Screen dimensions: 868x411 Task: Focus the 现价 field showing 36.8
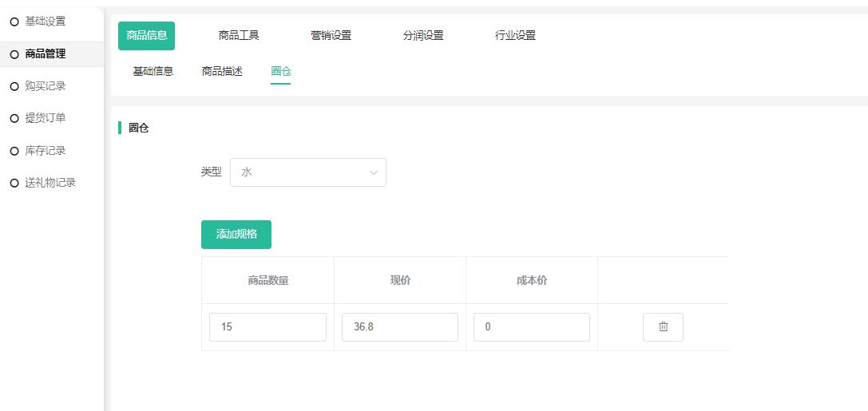[x=399, y=327]
